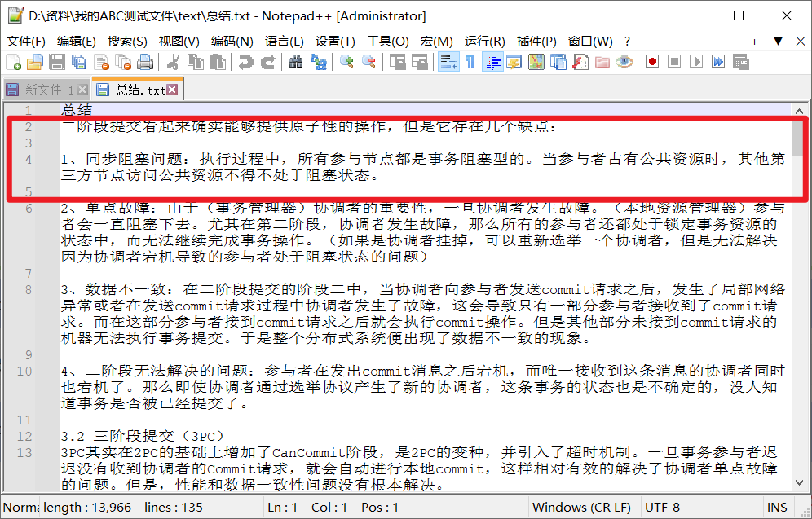Open the ? help menu
The image size is (812, 519).
click(x=628, y=42)
